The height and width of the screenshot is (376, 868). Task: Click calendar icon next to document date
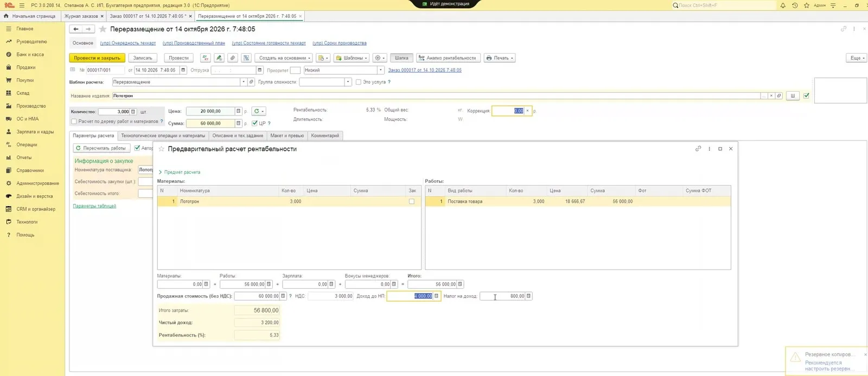183,70
